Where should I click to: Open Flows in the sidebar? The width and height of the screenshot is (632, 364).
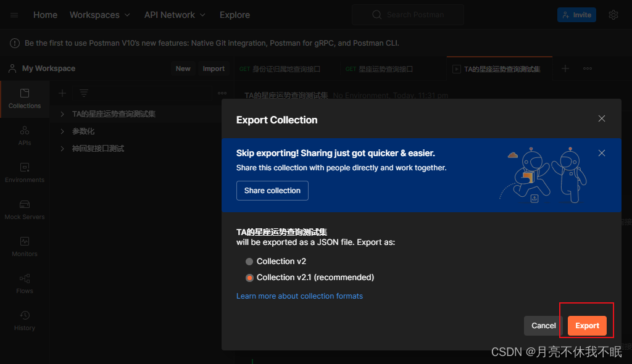click(25, 284)
